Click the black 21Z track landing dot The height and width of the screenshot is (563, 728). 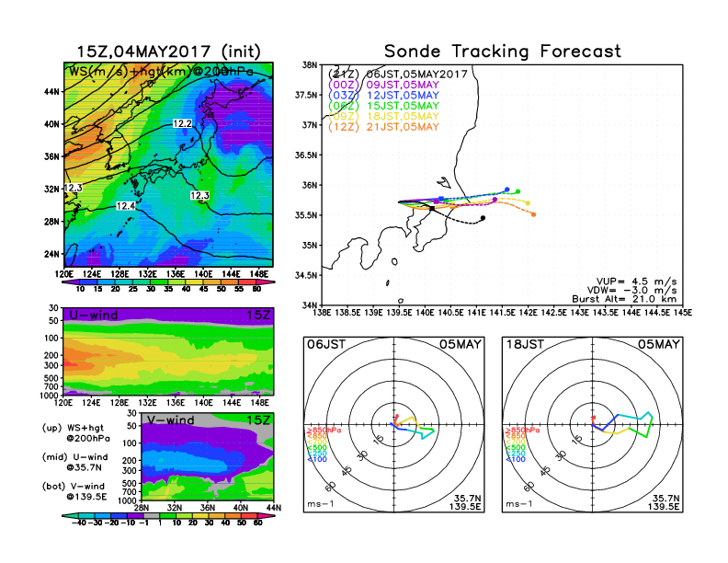point(483,218)
